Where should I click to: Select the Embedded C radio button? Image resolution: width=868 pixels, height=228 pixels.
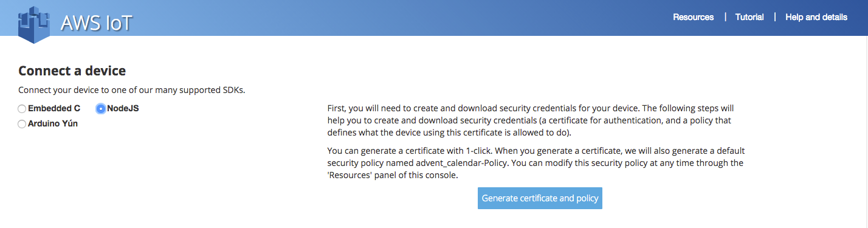point(22,109)
